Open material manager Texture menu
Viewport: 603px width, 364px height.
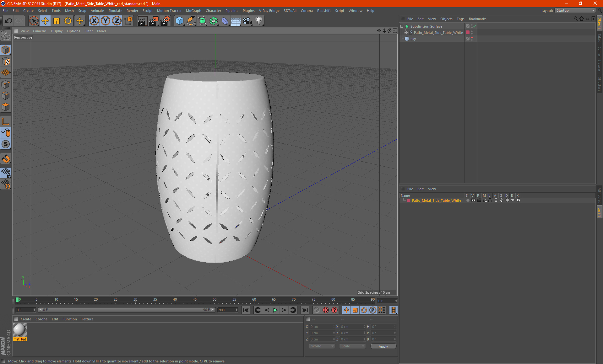[87, 319]
